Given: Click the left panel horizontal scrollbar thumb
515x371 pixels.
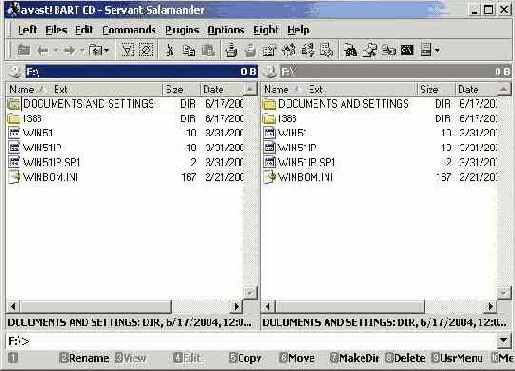Looking at the screenshot, I should 96,306.
